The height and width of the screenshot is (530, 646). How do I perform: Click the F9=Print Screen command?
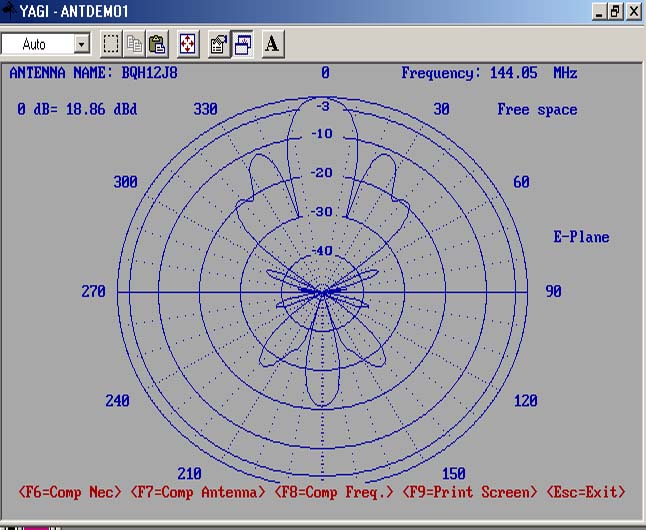pyautogui.click(x=469, y=492)
